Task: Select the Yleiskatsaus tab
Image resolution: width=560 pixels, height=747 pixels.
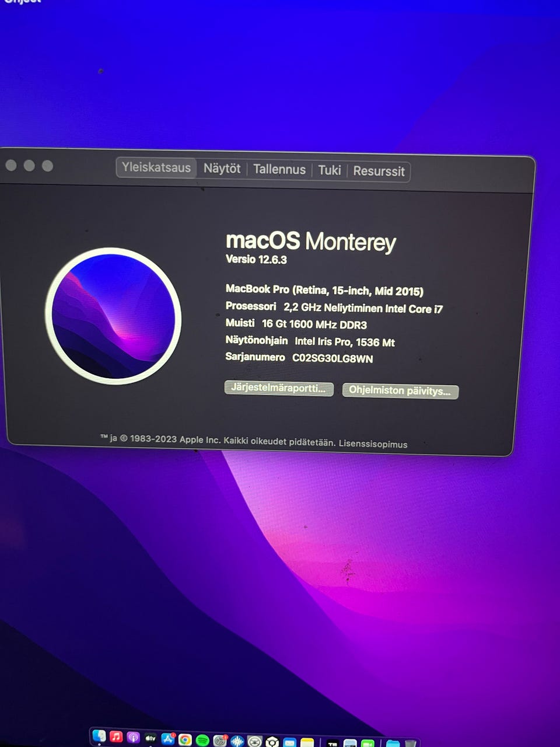Action: coord(156,167)
